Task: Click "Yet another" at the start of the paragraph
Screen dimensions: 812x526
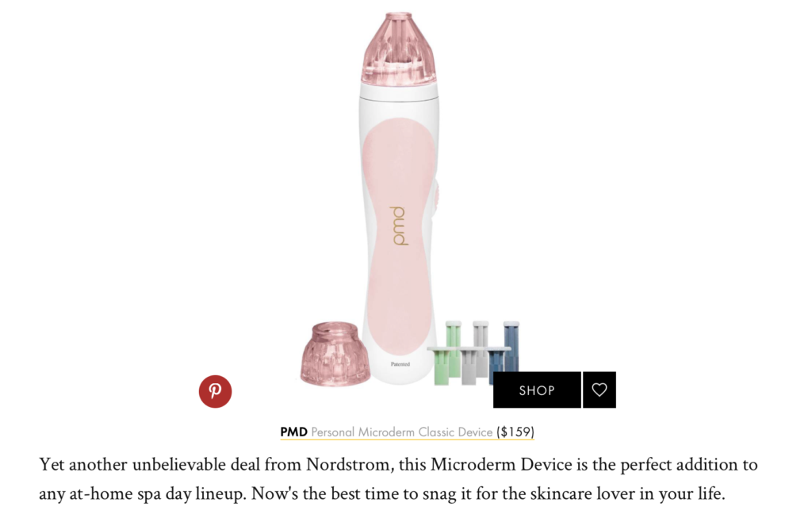Action: coord(82,464)
